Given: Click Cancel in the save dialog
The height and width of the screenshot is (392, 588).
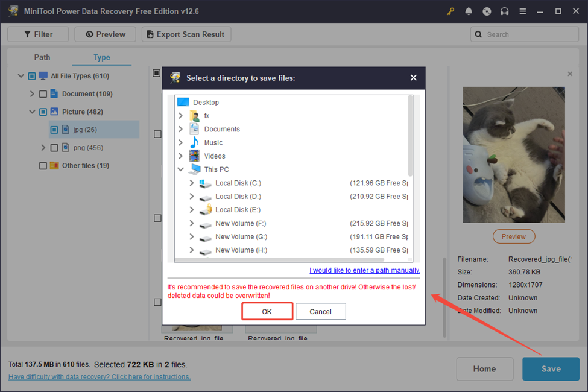Looking at the screenshot, I should [321, 311].
